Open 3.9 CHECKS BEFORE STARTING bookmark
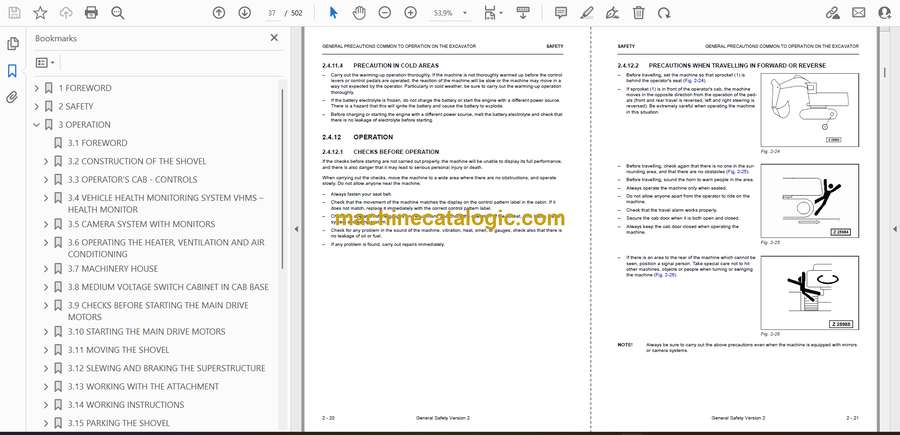 pos(158,311)
